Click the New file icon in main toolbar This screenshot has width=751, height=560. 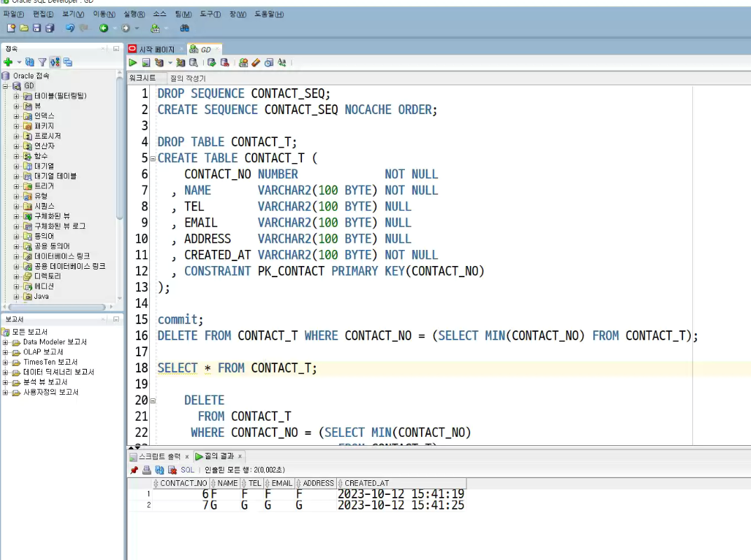[x=11, y=28]
